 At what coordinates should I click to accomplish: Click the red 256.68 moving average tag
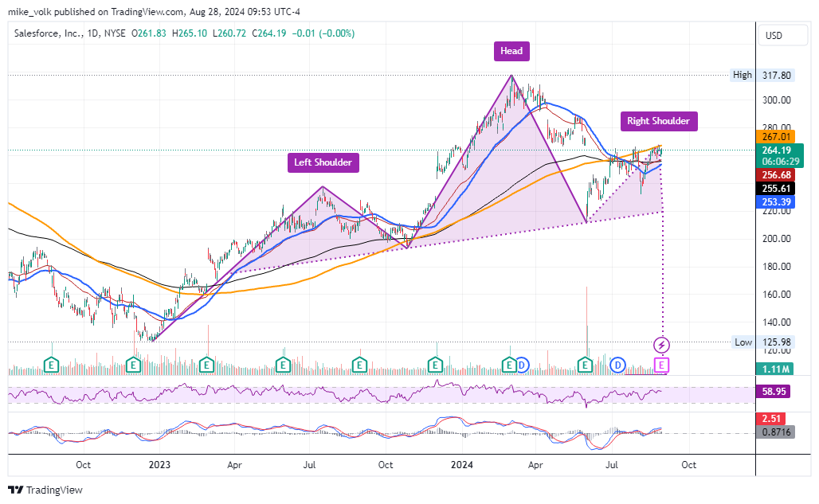[x=776, y=175]
